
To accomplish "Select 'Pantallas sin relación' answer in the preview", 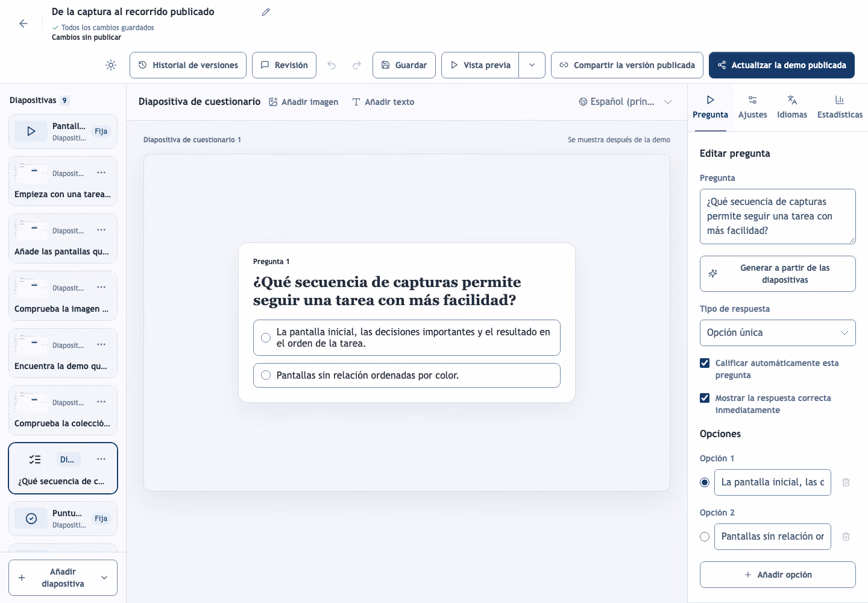I will tap(407, 375).
